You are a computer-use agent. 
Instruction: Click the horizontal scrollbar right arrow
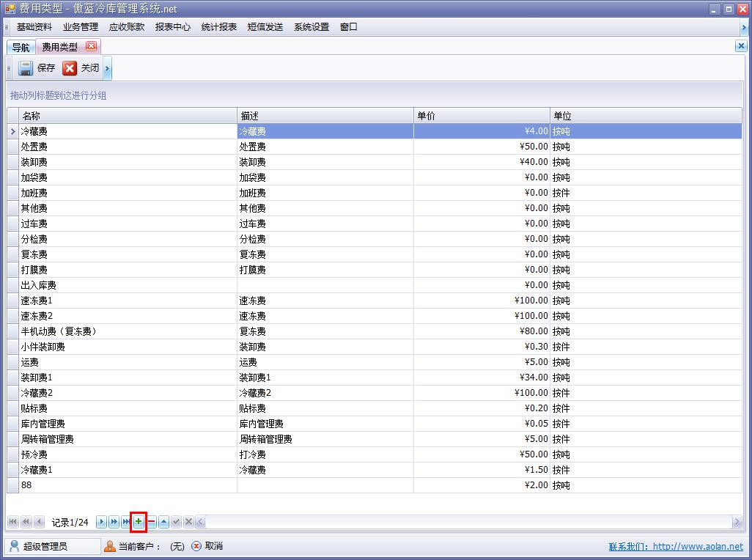click(x=737, y=522)
